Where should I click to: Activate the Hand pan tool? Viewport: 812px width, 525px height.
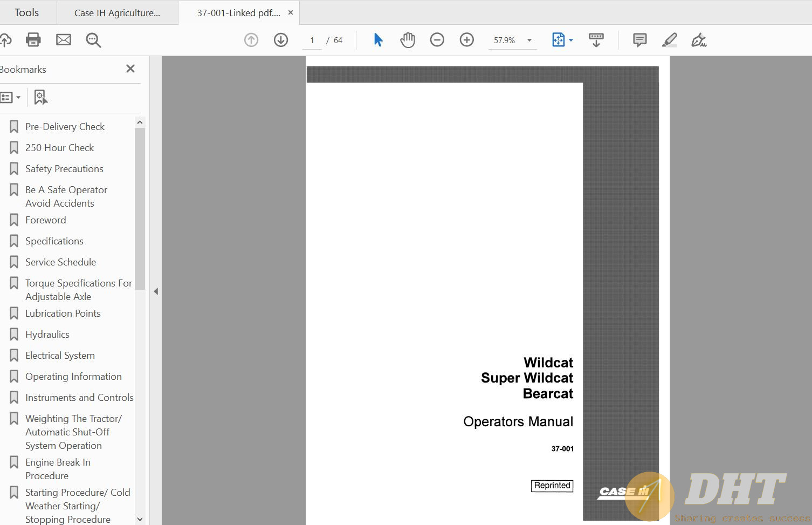point(408,40)
